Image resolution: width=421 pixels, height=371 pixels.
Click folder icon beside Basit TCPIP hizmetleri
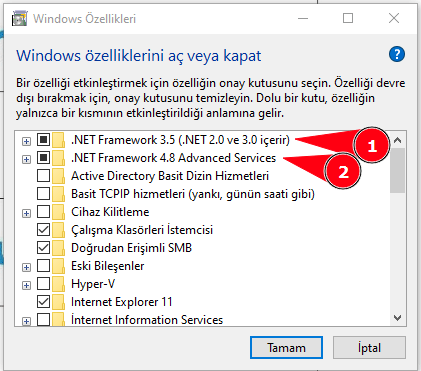pos(58,194)
